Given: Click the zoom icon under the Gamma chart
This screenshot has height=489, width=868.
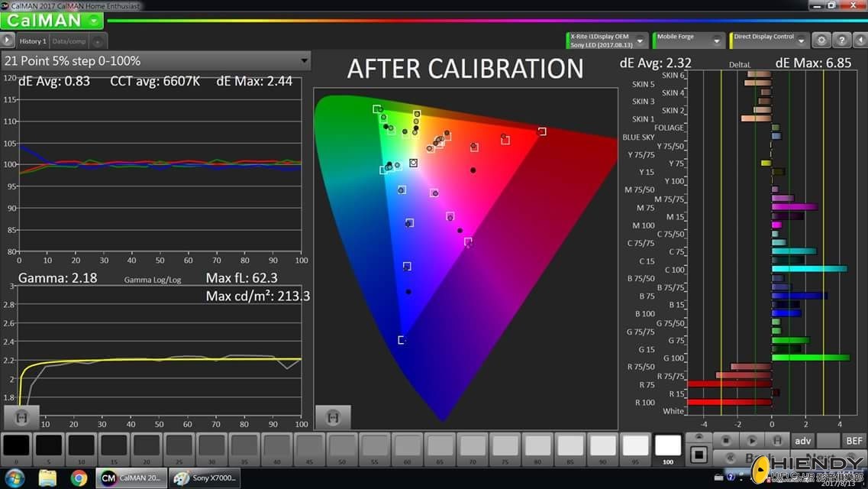Looking at the screenshot, I should click(21, 418).
